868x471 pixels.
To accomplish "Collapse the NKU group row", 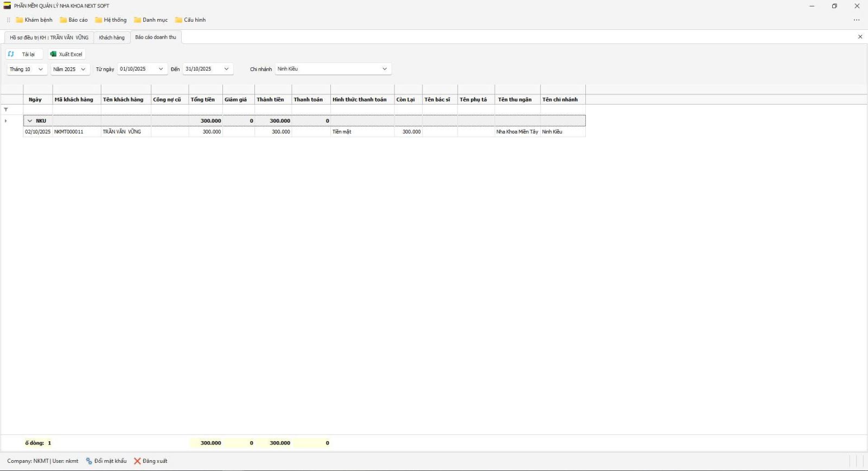I will point(30,121).
